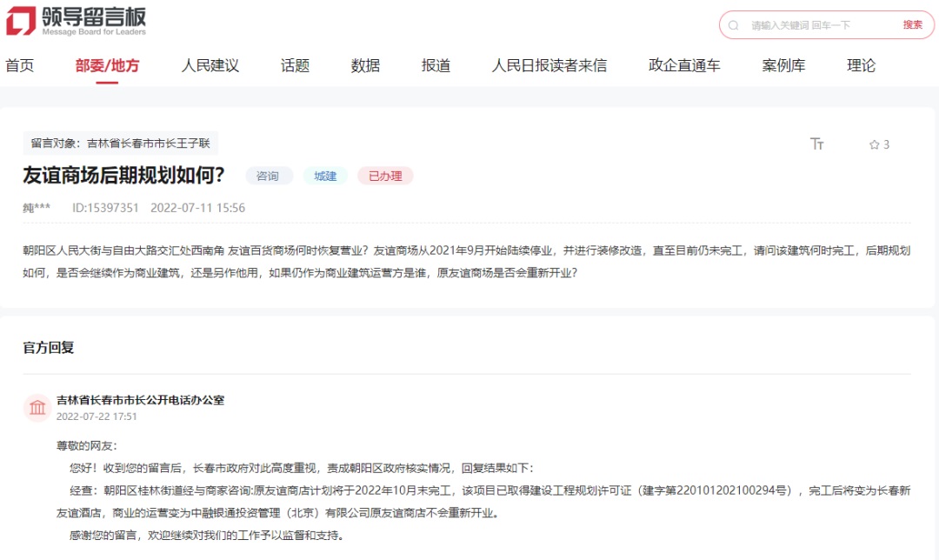Open the 报道 navigation item

[x=436, y=66]
